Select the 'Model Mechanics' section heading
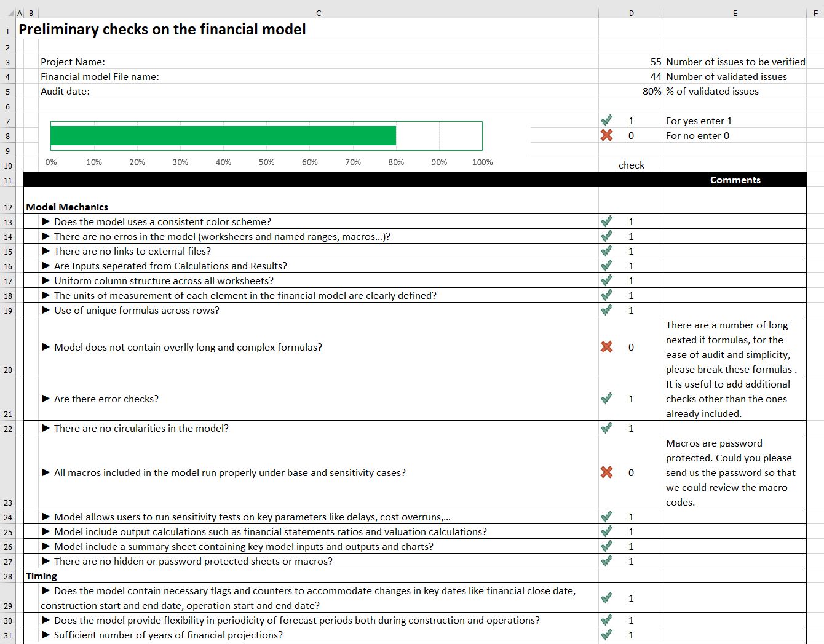Screen dimensions: 824x644 (x=67, y=207)
